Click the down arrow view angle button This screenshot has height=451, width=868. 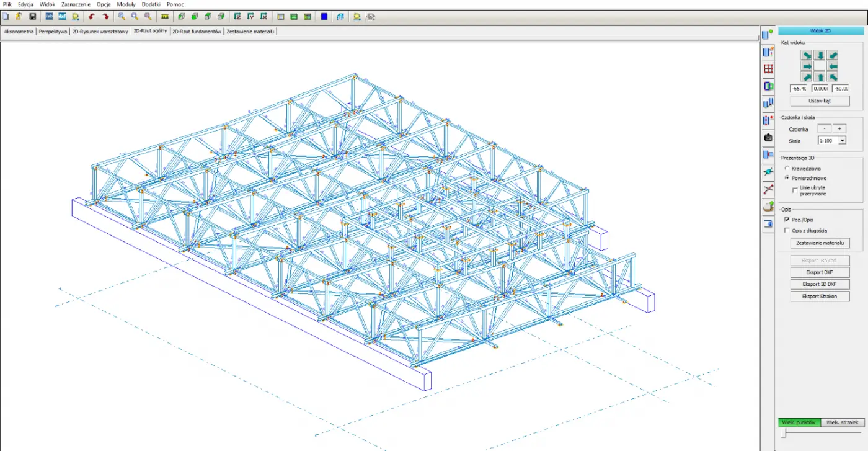[820, 55]
